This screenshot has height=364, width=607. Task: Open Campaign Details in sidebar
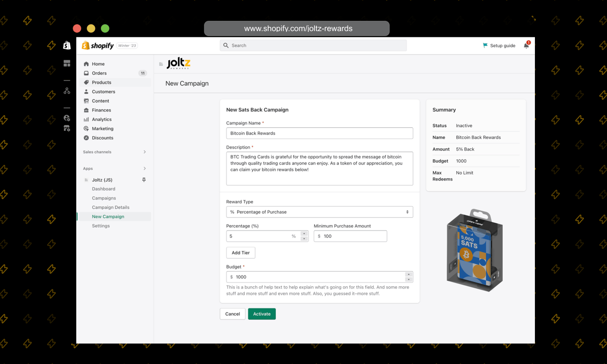coord(110,208)
